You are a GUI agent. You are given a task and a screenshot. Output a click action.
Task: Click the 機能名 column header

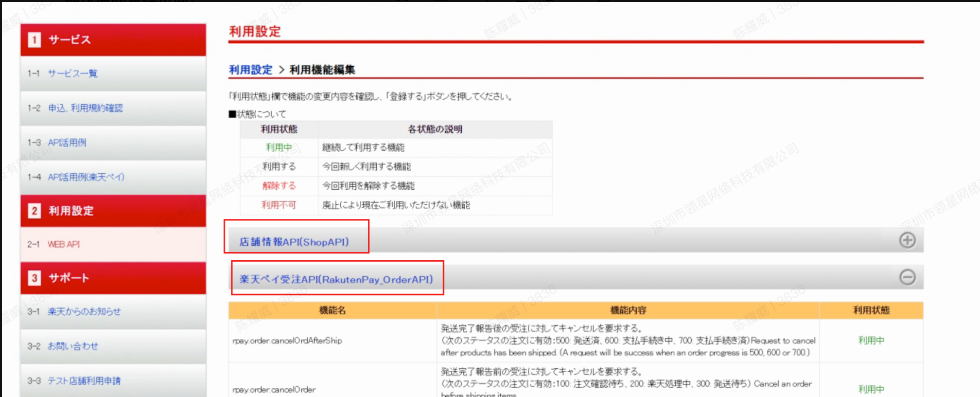pos(332,310)
